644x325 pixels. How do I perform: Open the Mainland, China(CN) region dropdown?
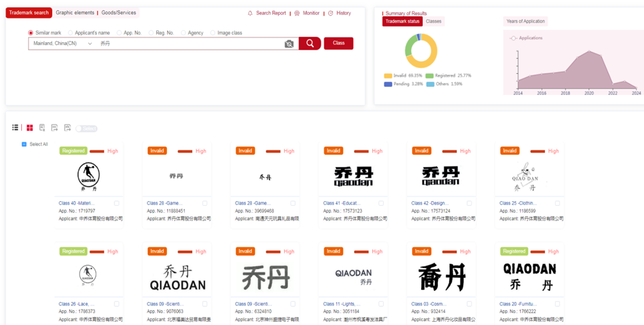tap(62, 43)
